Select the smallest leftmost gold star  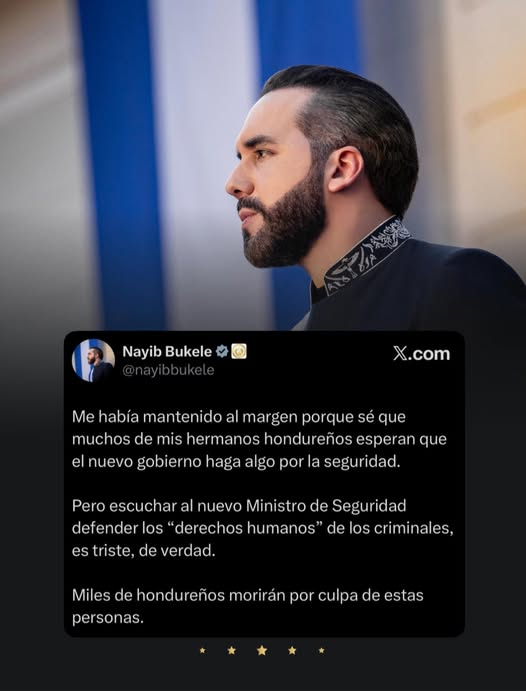(202, 650)
